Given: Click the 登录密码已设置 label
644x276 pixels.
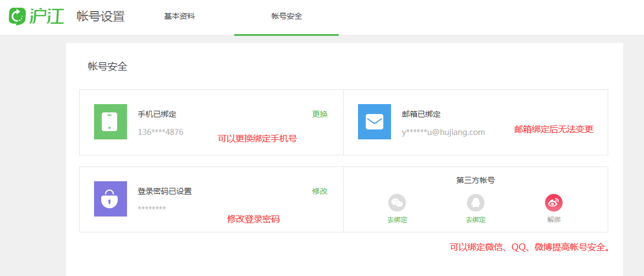Looking at the screenshot, I should 164,192.
